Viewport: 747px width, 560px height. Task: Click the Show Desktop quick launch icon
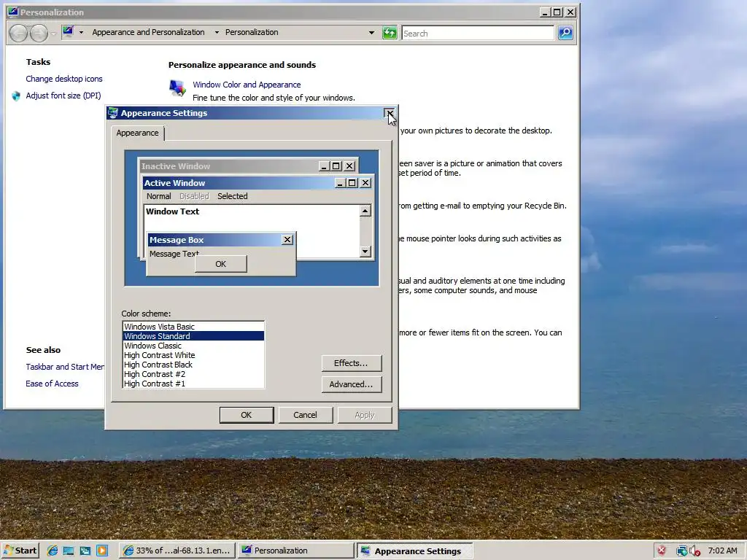[69, 551]
